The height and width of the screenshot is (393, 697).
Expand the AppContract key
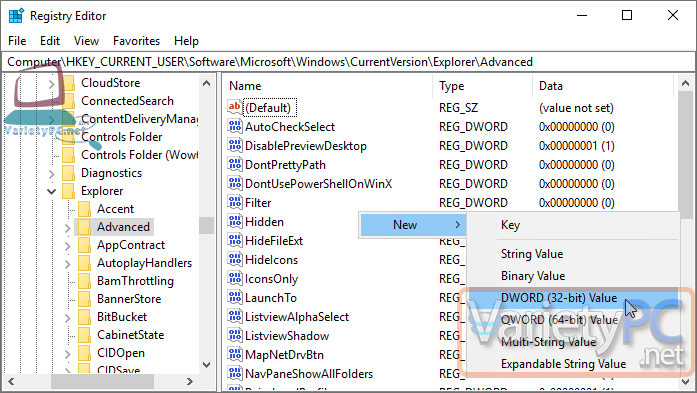(68, 245)
